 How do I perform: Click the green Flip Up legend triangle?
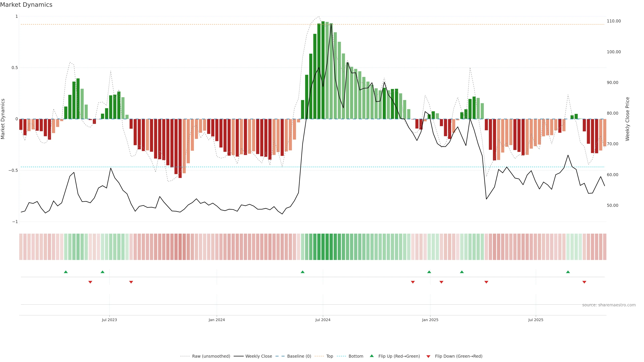point(372,356)
